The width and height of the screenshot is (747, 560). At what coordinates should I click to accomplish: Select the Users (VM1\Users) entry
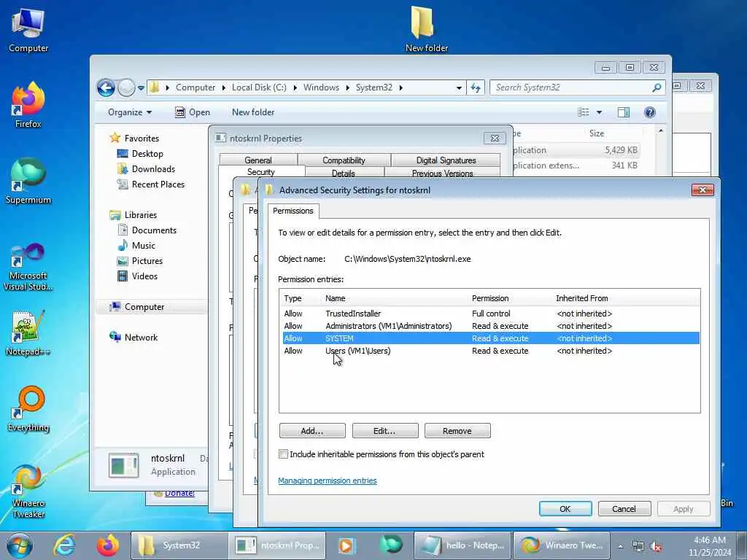point(489,351)
